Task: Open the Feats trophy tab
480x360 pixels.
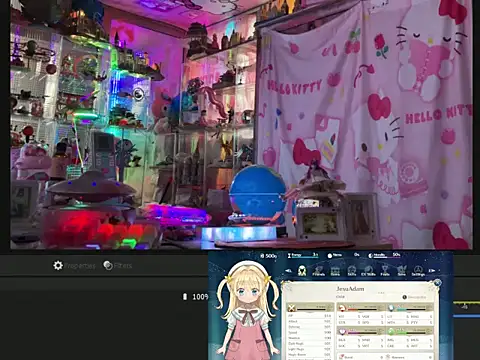Action: 385,270
